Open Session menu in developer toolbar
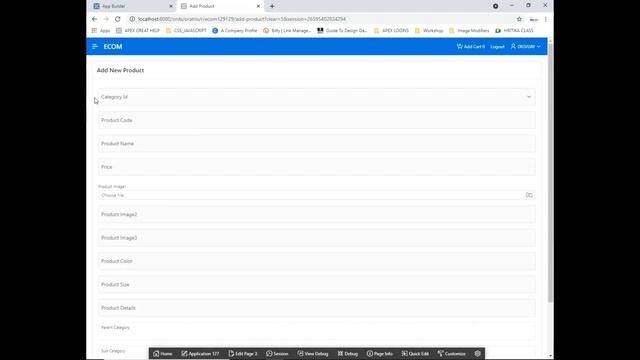 click(277, 353)
